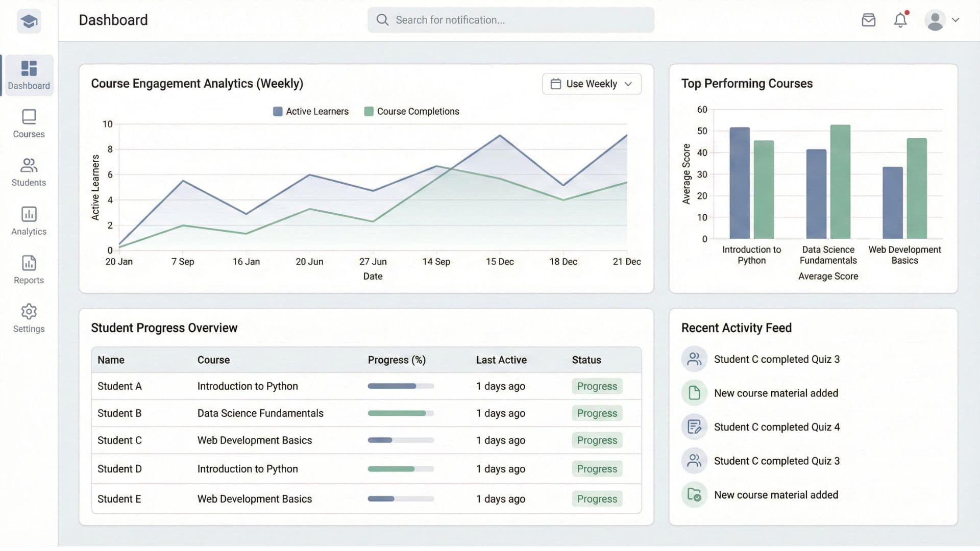The image size is (980, 551).
Task: Click the app logo at top left
Action: 29,21
